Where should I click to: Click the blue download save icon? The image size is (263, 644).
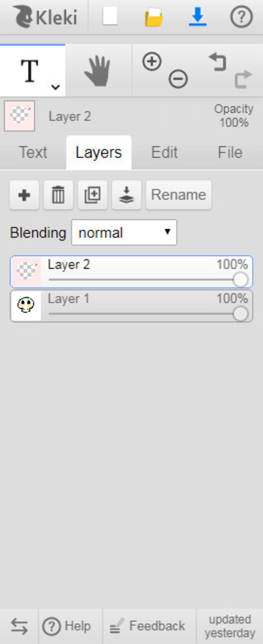pyautogui.click(x=198, y=17)
